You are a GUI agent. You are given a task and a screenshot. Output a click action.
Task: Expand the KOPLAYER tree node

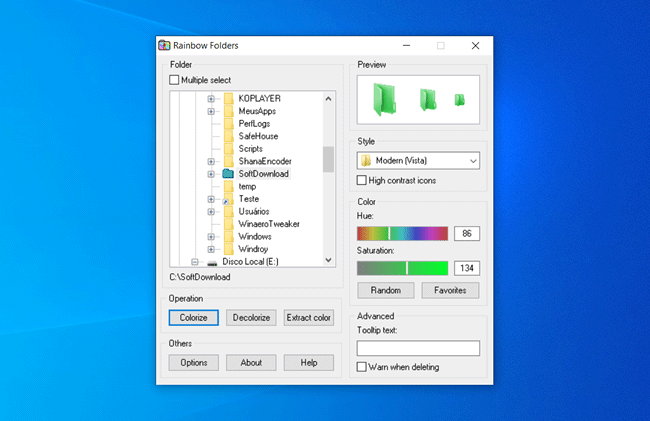tap(211, 99)
